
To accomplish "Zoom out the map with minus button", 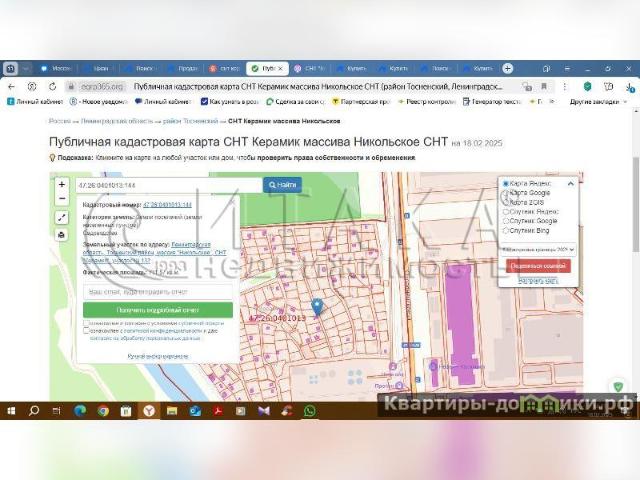I will click(x=62, y=199).
